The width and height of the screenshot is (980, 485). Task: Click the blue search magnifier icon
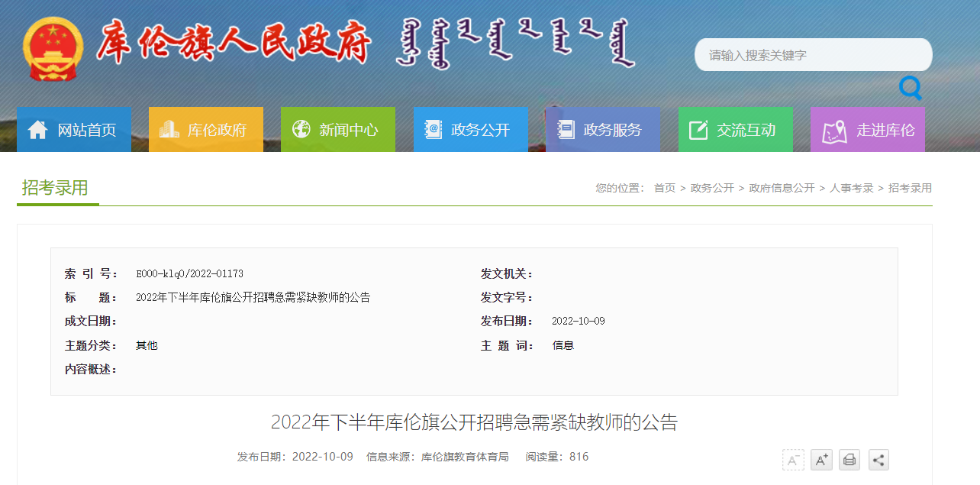point(910,88)
